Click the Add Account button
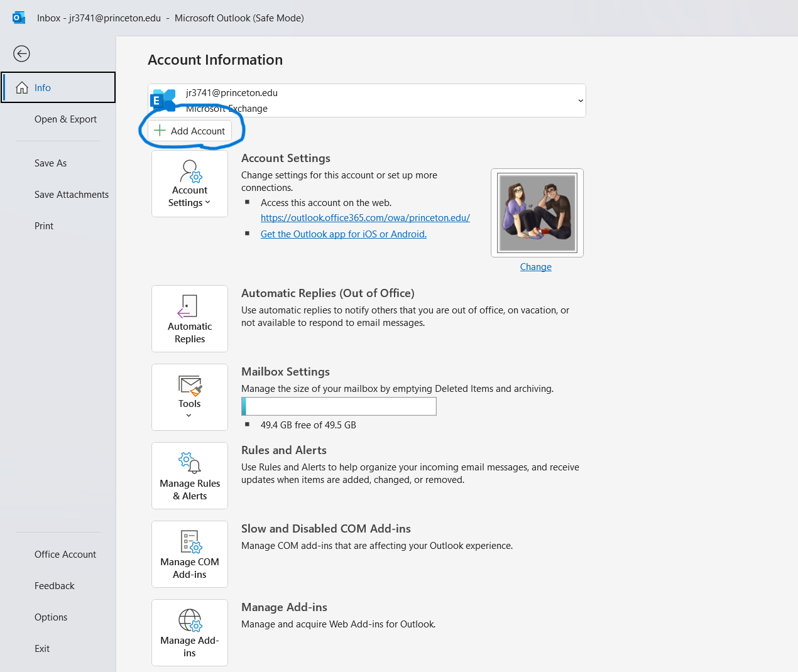The width and height of the screenshot is (798, 672). pos(190,131)
